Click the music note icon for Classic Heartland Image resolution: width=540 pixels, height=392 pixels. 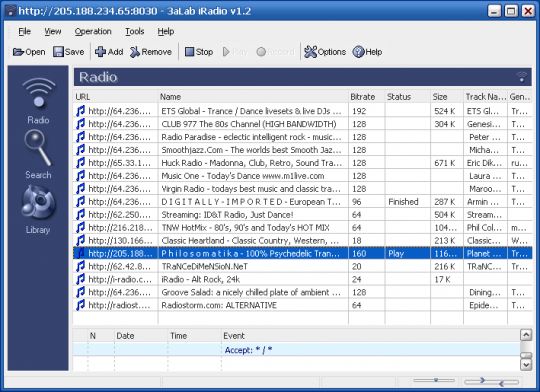(x=81, y=240)
